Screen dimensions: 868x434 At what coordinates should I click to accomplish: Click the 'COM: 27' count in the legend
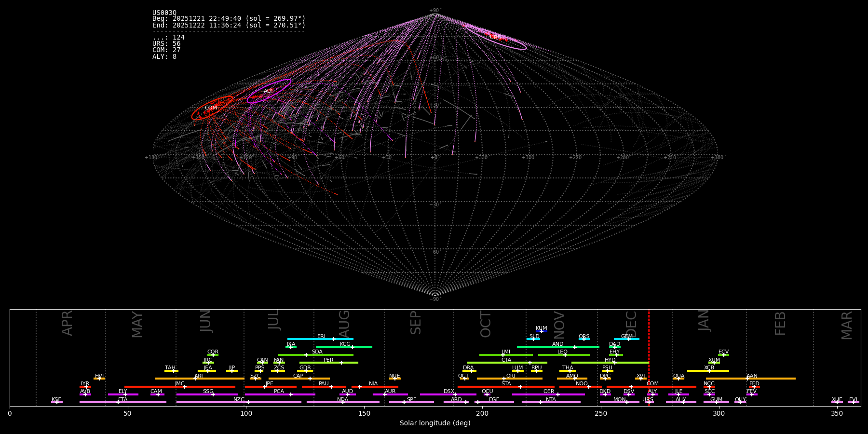166,50
